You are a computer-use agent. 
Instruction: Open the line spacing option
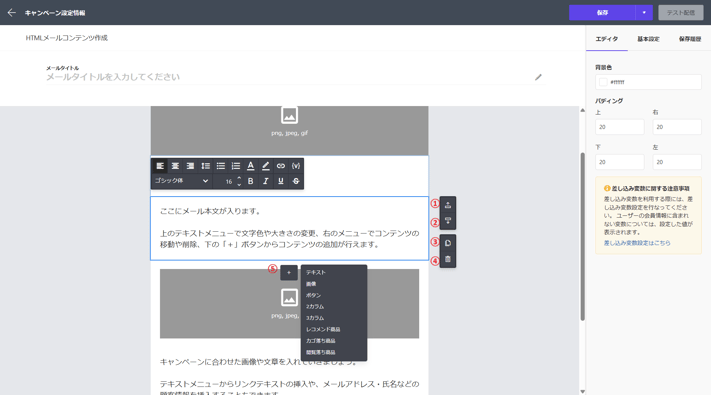click(x=205, y=166)
